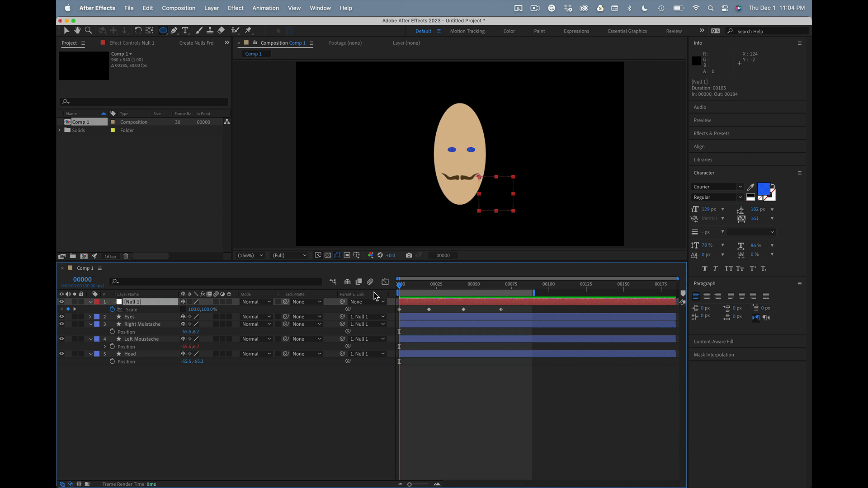Click the snapshot camera icon
The width and height of the screenshot is (868, 488).
click(409, 255)
